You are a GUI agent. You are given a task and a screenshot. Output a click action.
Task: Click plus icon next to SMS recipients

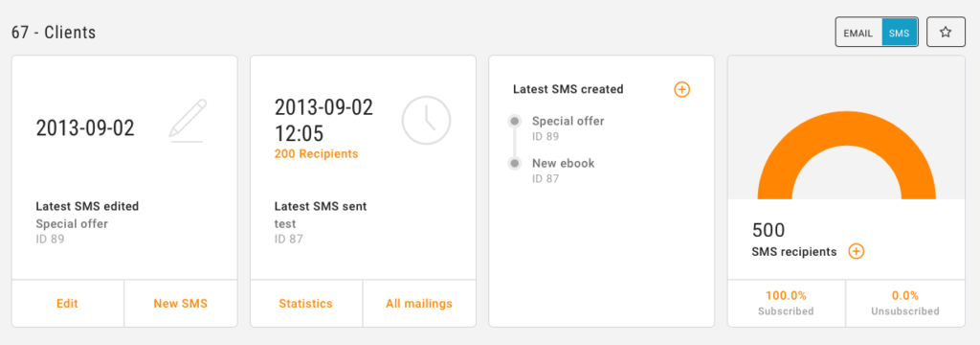click(x=856, y=252)
